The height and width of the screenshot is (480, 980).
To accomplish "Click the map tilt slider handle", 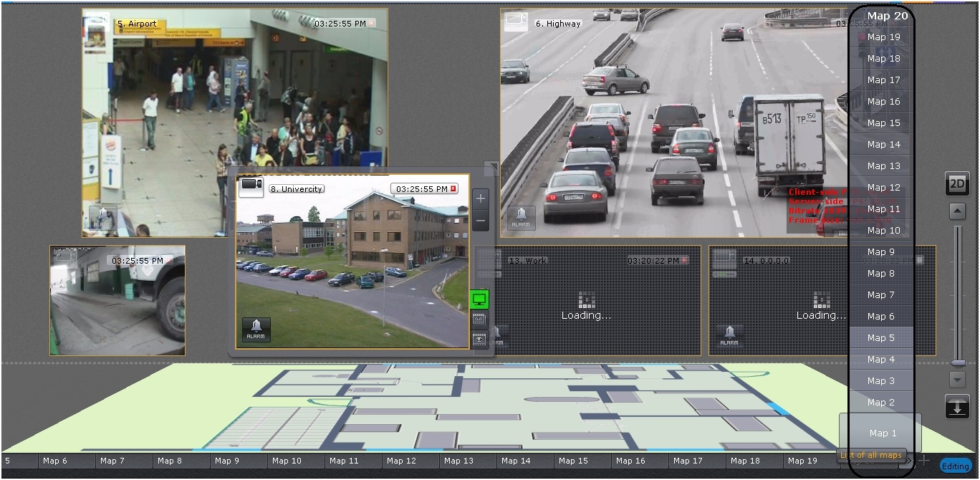I will click(x=958, y=363).
